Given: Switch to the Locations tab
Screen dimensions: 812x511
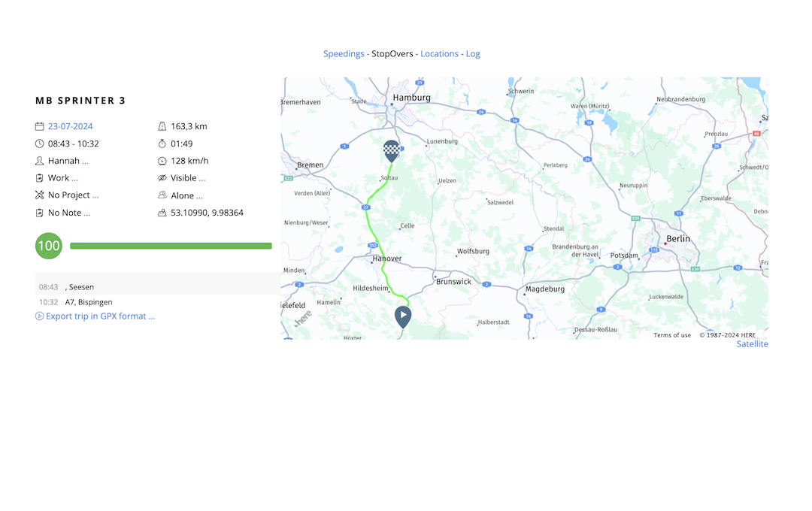Looking at the screenshot, I should (x=439, y=54).
